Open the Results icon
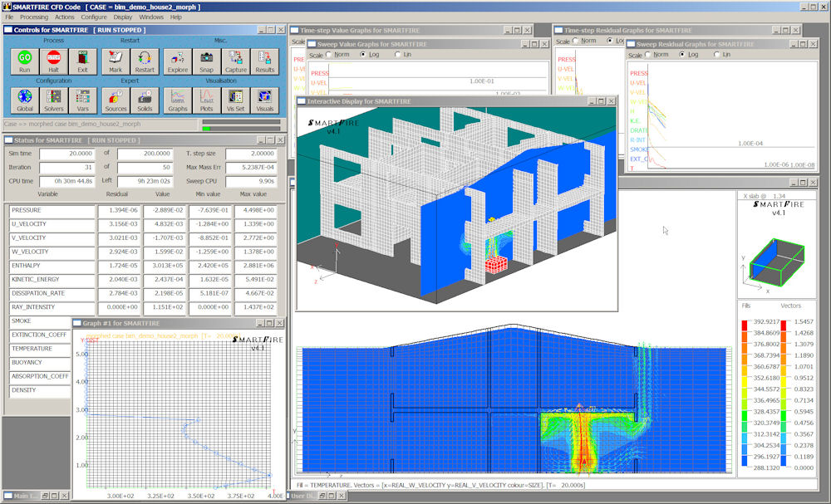The height and width of the screenshot is (504, 831). (265, 61)
